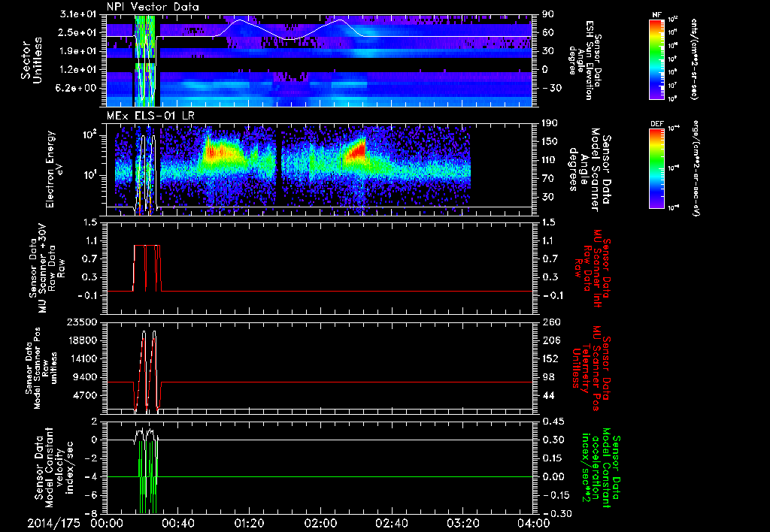Image resolution: width=770 pixels, height=532 pixels.
Task: Click the "Model Scanner Pos Raw" axis title
Action: [41, 368]
